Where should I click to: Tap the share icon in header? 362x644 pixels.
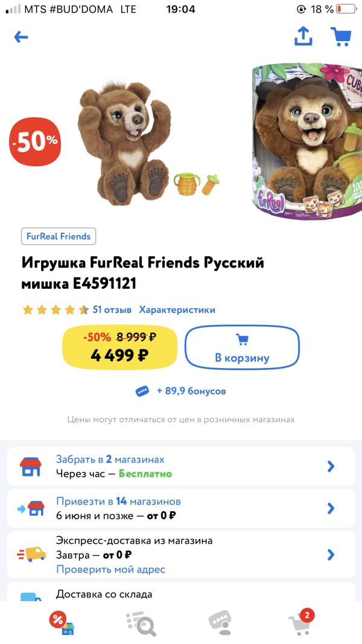pos(303,37)
